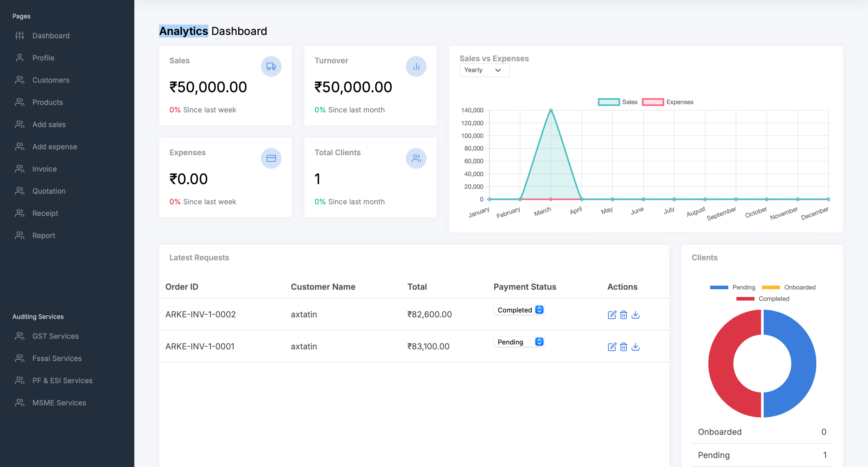The width and height of the screenshot is (868, 467).
Task: Toggle Completed in Clients chart legend
Action: pyautogui.click(x=763, y=299)
